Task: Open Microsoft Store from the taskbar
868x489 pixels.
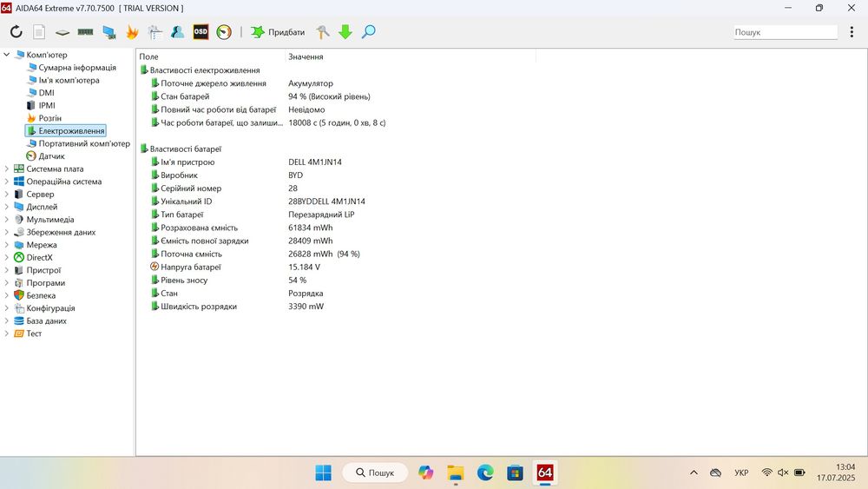Action: (515, 472)
